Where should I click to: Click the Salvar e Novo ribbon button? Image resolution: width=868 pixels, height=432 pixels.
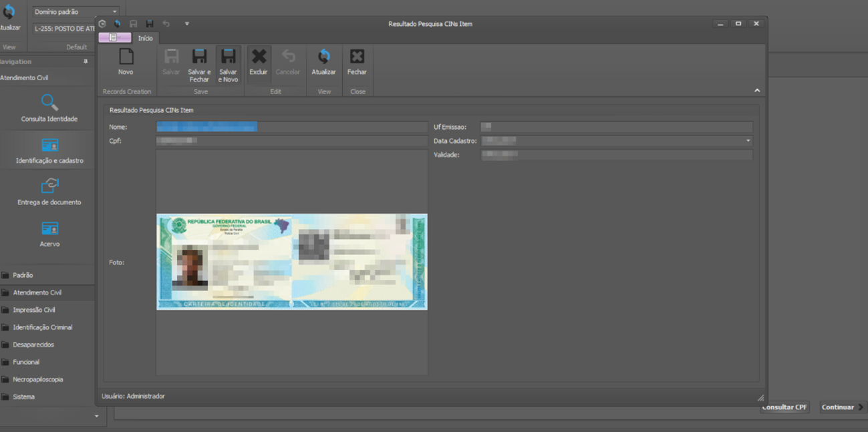click(x=228, y=65)
